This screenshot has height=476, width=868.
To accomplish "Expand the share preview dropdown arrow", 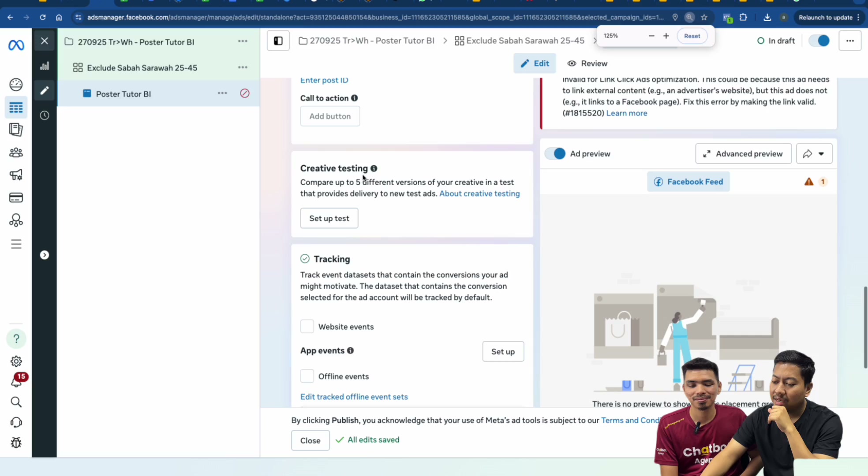I will point(821,154).
